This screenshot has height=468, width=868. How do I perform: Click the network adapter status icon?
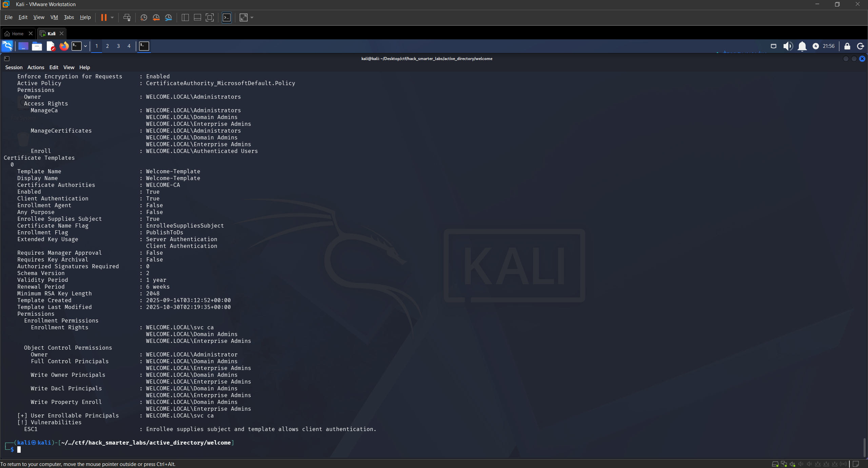[784, 464]
